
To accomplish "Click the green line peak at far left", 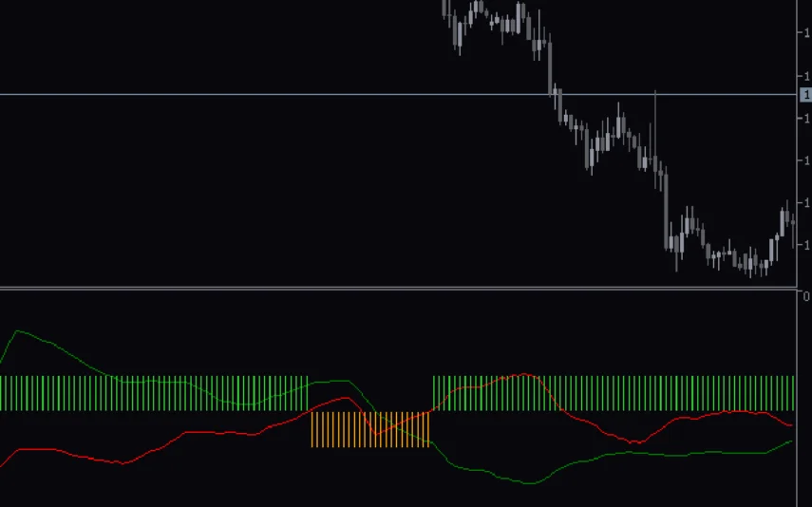I will (17, 331).
